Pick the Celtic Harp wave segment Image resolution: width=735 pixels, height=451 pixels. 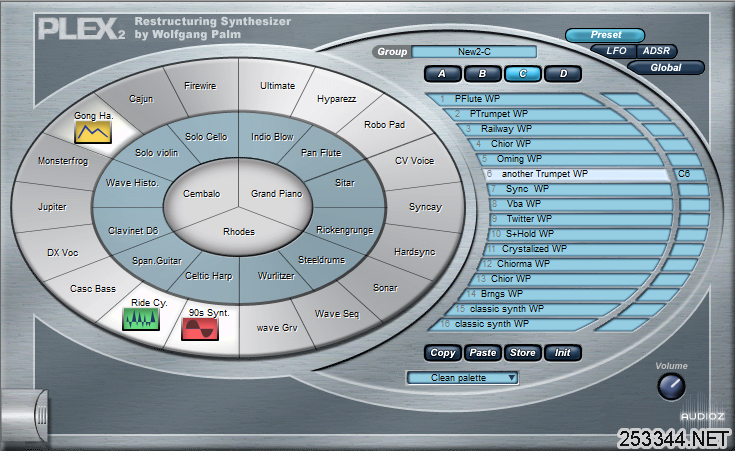(x=209, y=276)
